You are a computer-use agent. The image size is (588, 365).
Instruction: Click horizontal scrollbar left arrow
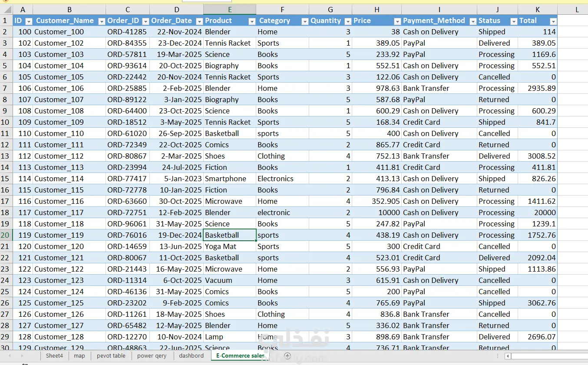click(x=508, y=356)
